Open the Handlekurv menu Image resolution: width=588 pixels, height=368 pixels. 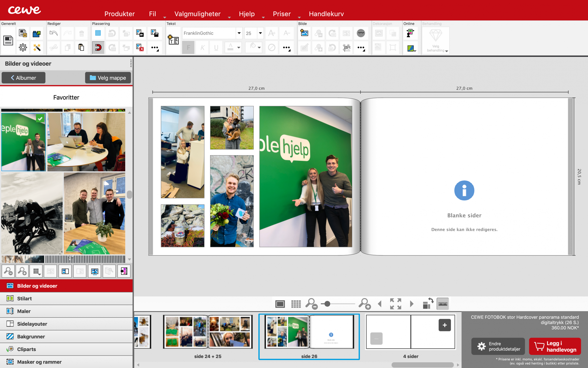(x=326, y=14)
